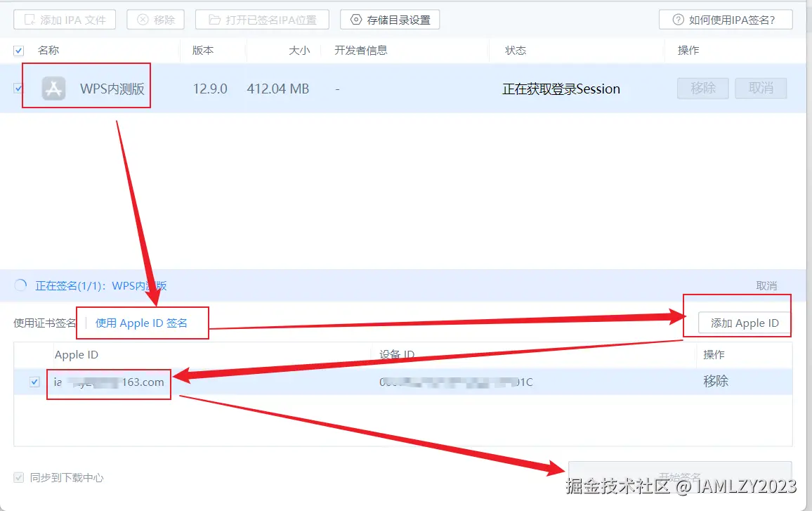Select the 163.com Apple ID entry
Image resolution: width=812 pixels, height=511 pixels.
pyautogui.click(x=110, y=382)
